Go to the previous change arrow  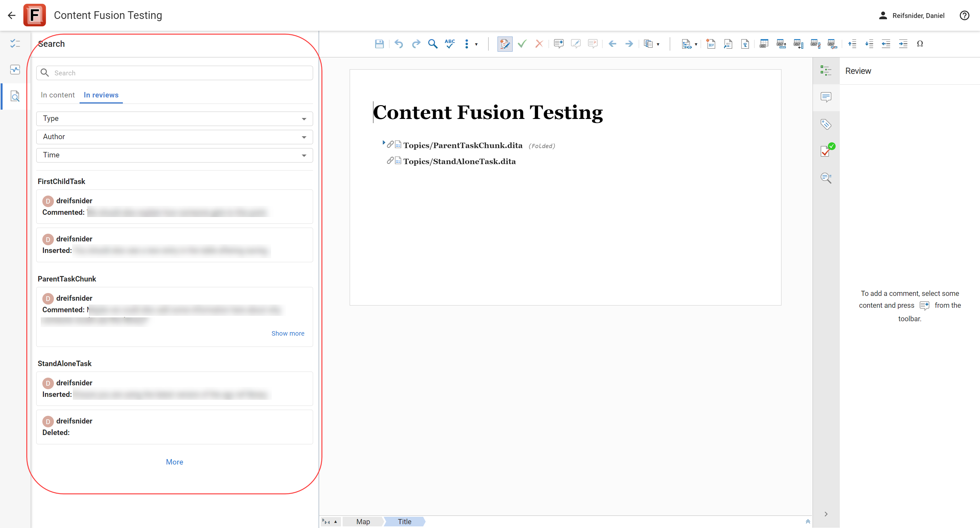pos(612,44)
